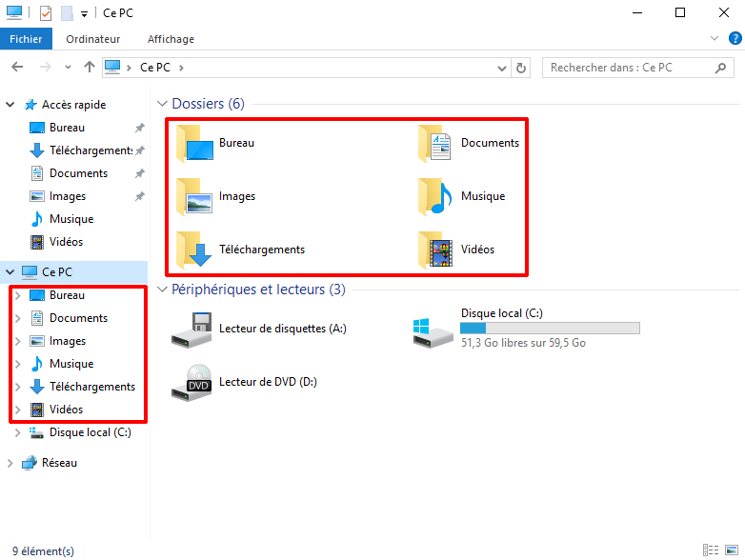Open the Vidéos folder in Dossiers section
Screen dimensions: 745x560
[456, 250]
